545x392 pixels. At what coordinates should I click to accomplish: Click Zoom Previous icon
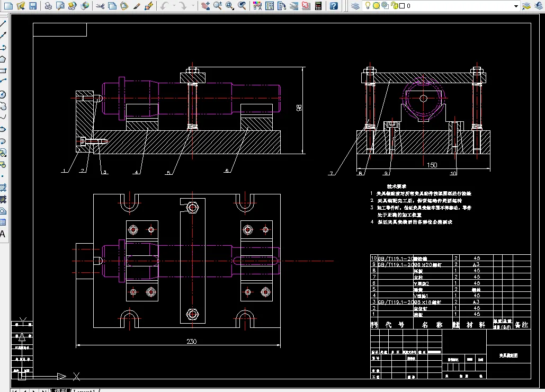[242, 5]
